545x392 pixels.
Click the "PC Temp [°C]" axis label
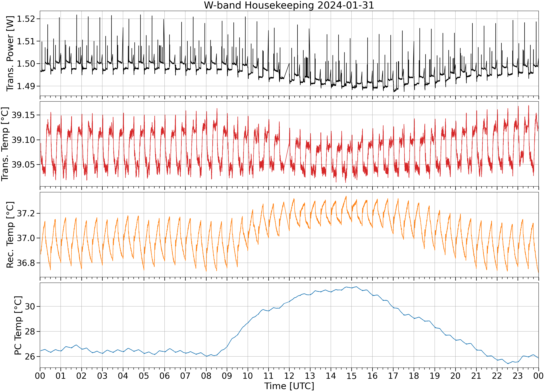coord(18,325)
